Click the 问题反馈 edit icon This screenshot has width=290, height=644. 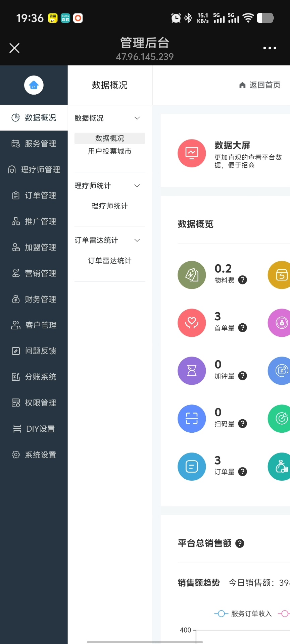[16, 351]
